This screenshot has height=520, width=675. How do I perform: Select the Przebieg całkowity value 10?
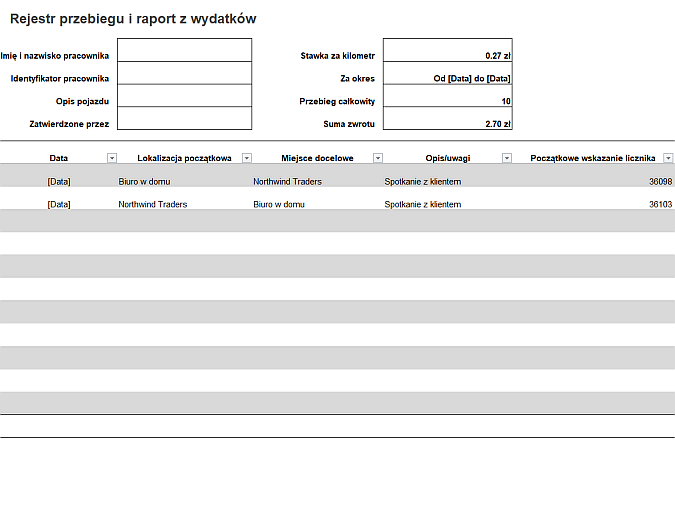448,96
